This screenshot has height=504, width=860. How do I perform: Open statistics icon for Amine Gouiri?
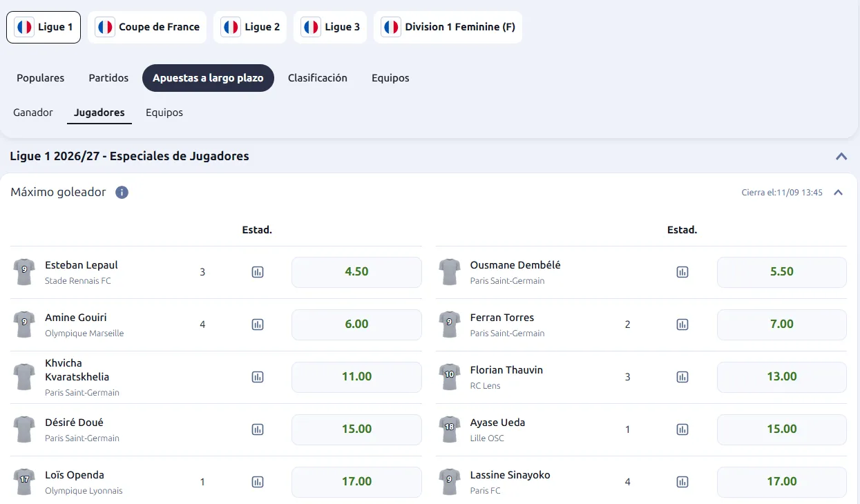pos(258,324)
